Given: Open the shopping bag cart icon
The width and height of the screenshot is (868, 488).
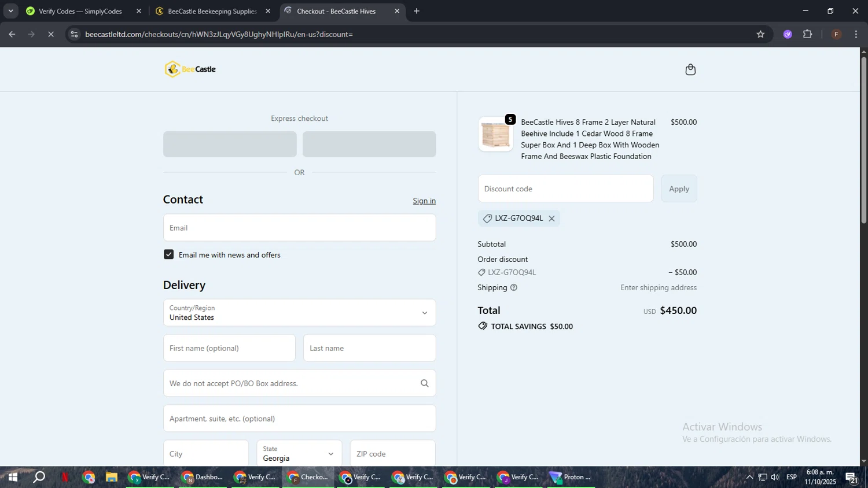Looking at the screenshot, I should (690, 69).
